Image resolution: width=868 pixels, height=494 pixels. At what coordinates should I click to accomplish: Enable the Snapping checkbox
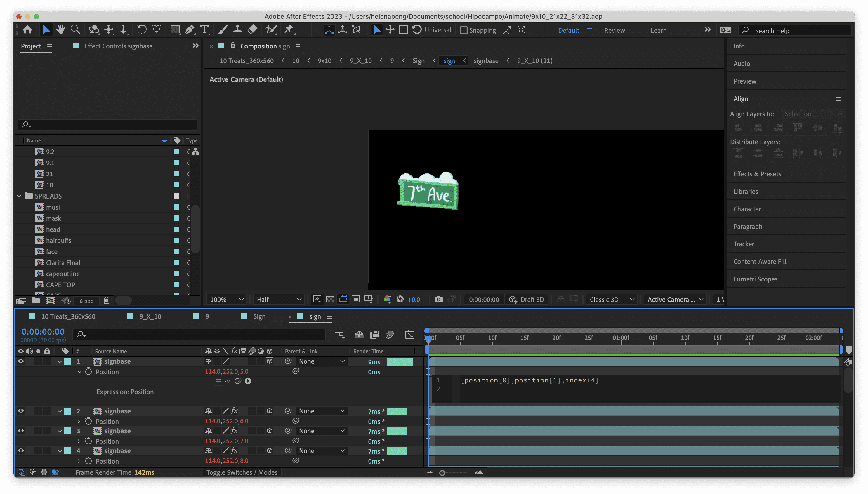click(463, 30)
